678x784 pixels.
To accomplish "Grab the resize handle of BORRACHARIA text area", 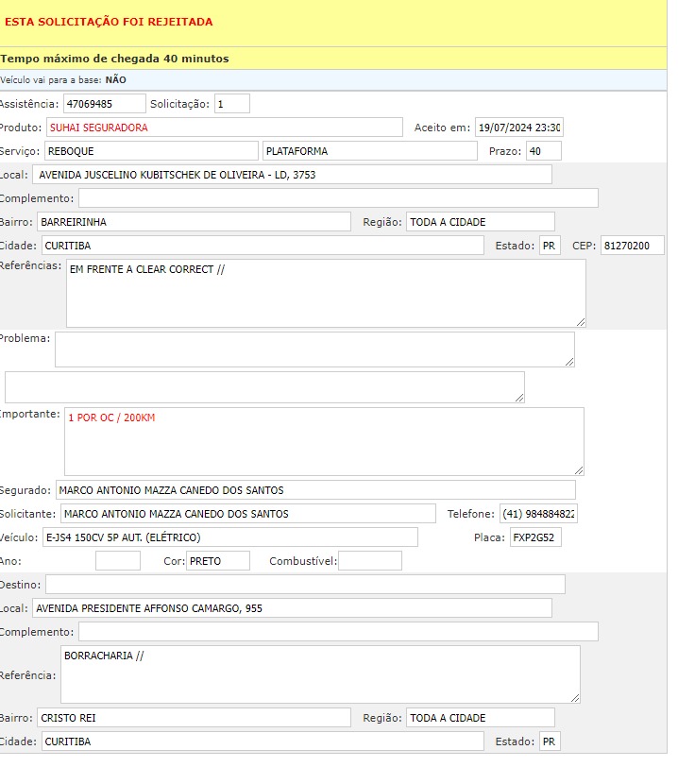I will (575, 697).
